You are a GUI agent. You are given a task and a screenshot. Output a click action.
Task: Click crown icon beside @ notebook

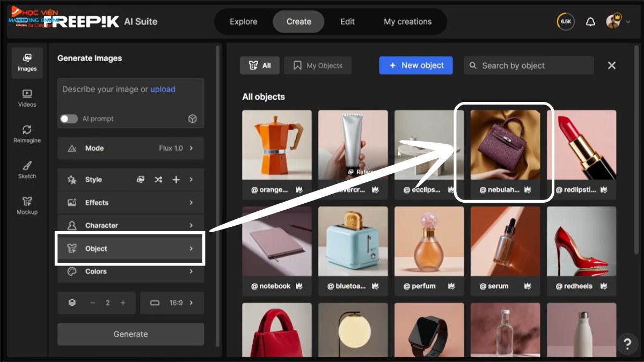(x=299, y=286)
